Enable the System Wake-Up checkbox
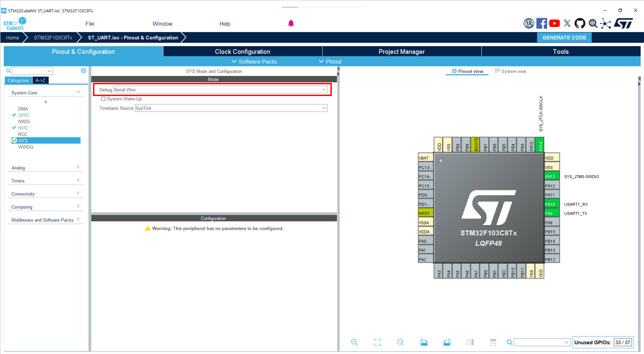The image size is (644, 354). [103, 99]
